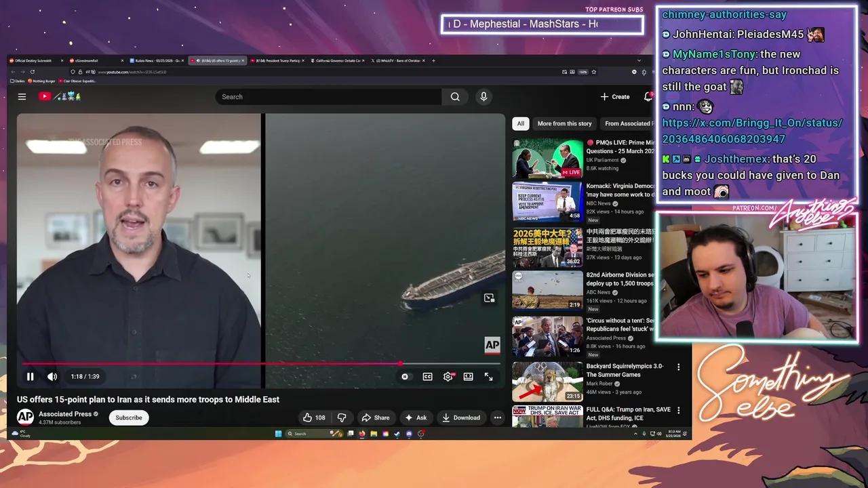Share the video
The height and width of the screenshot is (488, 868).
(x=375, y=418)
